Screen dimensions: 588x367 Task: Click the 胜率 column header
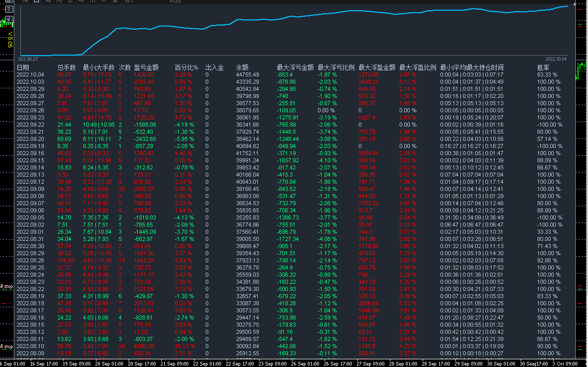point(544,67)
